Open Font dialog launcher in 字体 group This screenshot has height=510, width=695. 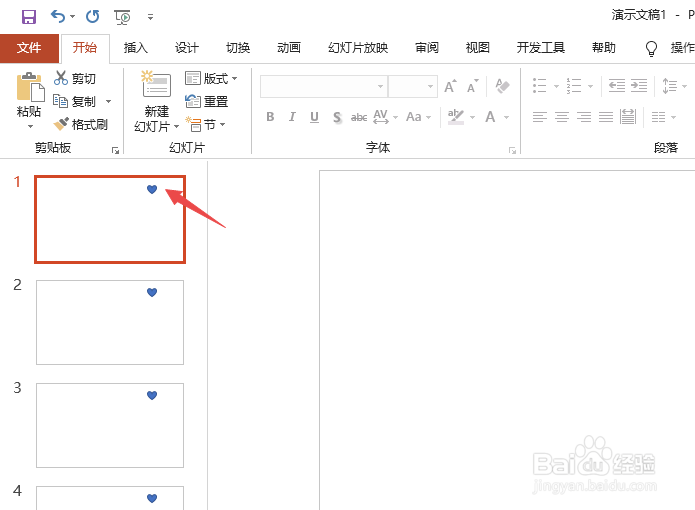(x=512, y=151)
